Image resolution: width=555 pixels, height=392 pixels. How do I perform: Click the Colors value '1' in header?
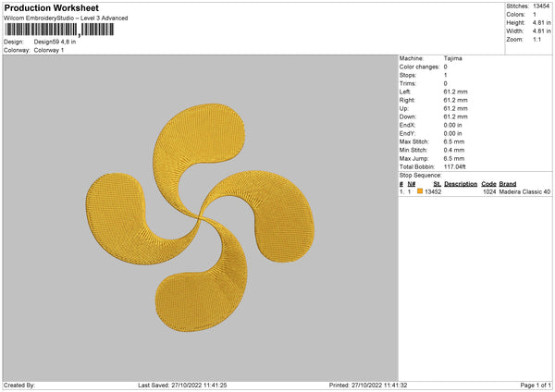click(535, 15)
